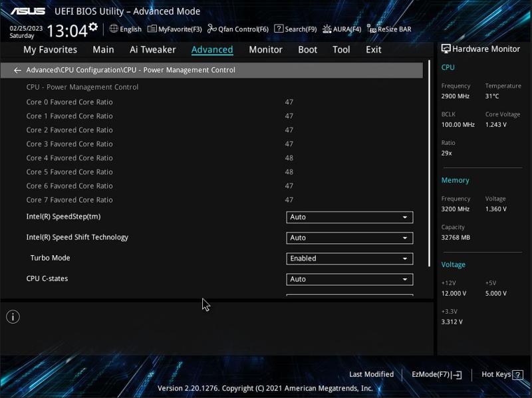The width and height of the screenshot is (532, 398).
Task: Switch to the Ai Tweaker tab
Action: pos(153,50)
